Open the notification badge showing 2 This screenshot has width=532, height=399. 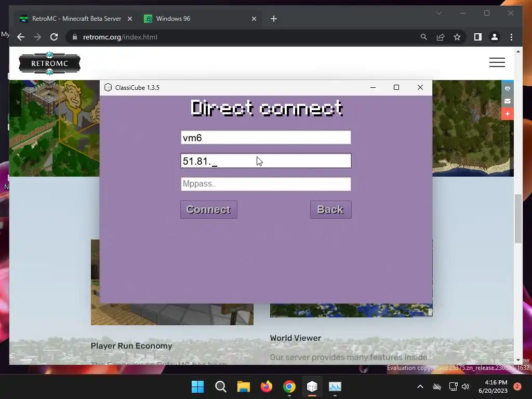click(517, 387)
